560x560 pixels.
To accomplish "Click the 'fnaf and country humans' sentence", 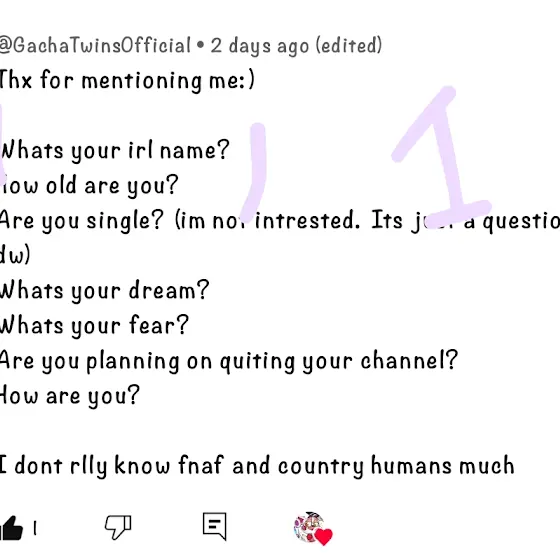I will pos(257,466).
